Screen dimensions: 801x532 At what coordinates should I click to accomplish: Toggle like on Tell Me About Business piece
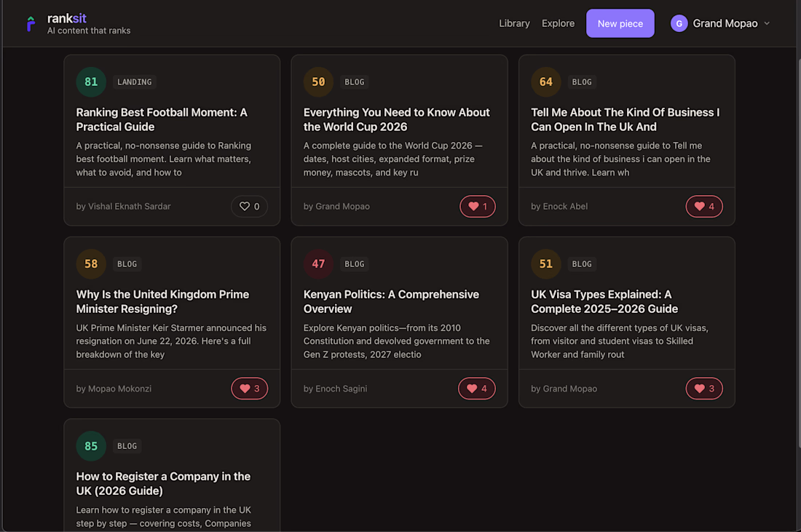click(704, 206)
